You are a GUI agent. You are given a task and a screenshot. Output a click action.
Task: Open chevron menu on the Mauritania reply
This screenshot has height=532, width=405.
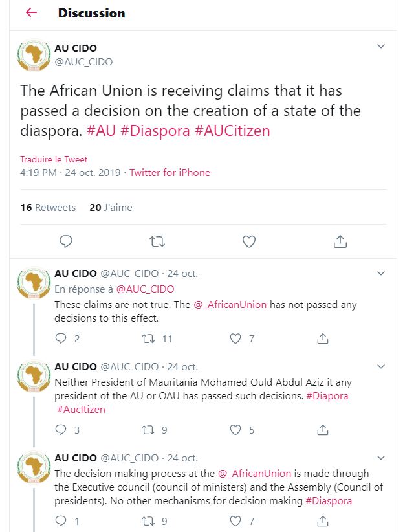pos(381,366)
